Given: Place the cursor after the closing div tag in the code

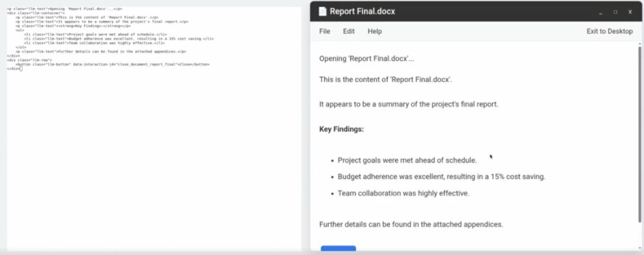Looking at the screenshot, I should coord(19,69).
